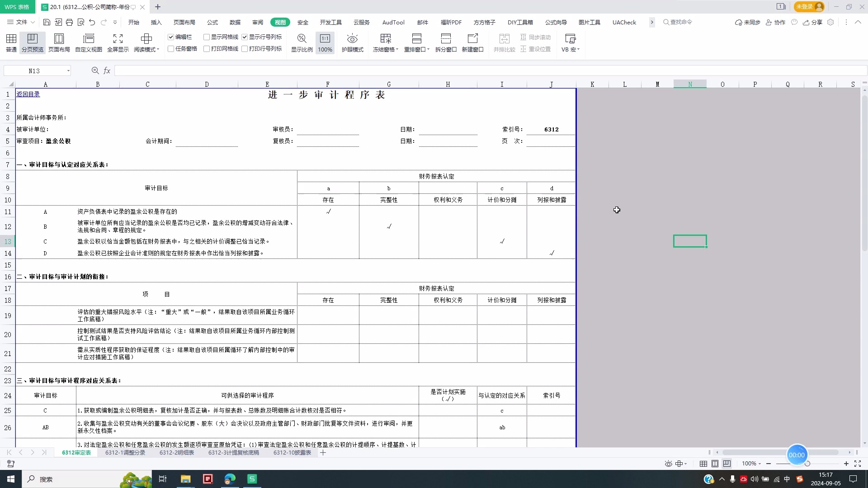
Task: Click the save icon in quick toolbar
Action: (47, 22)
